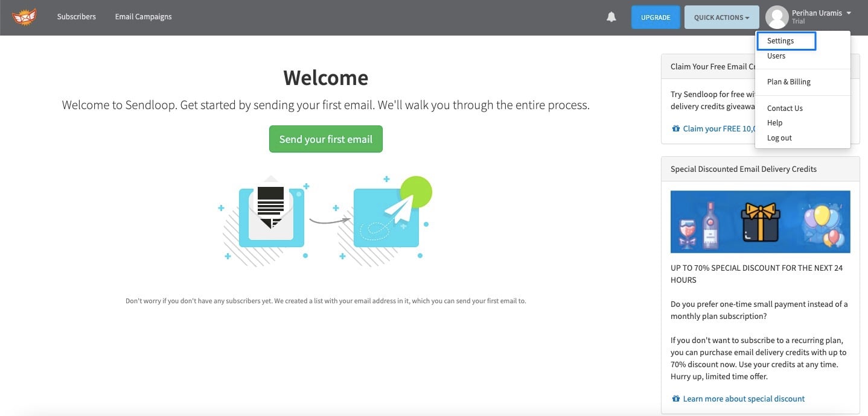Click gift icon beside Learn more
Screen dimensions: 868x416
(x=675, y=399)
